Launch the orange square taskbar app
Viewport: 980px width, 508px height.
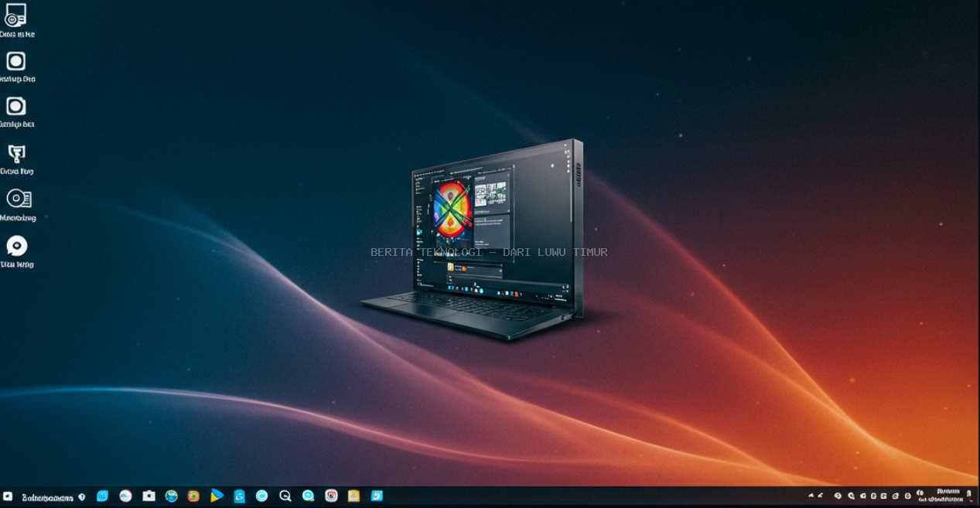click(193, 496)
